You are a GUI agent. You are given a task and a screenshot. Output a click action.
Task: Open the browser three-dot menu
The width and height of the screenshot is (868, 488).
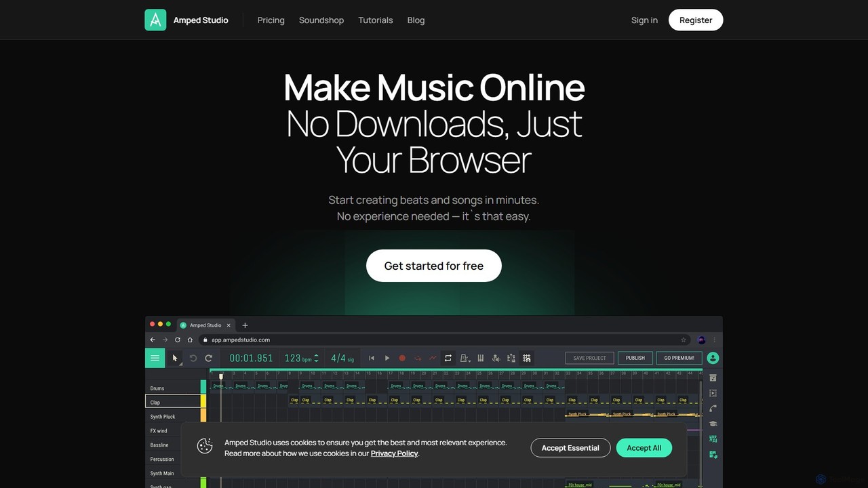714,340
